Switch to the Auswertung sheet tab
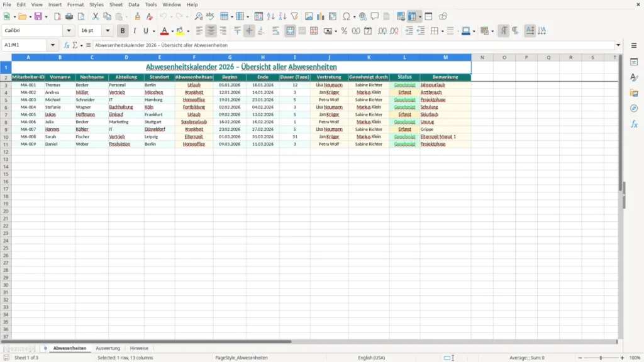This screenshot has height=362, width=644. (108, 348)
